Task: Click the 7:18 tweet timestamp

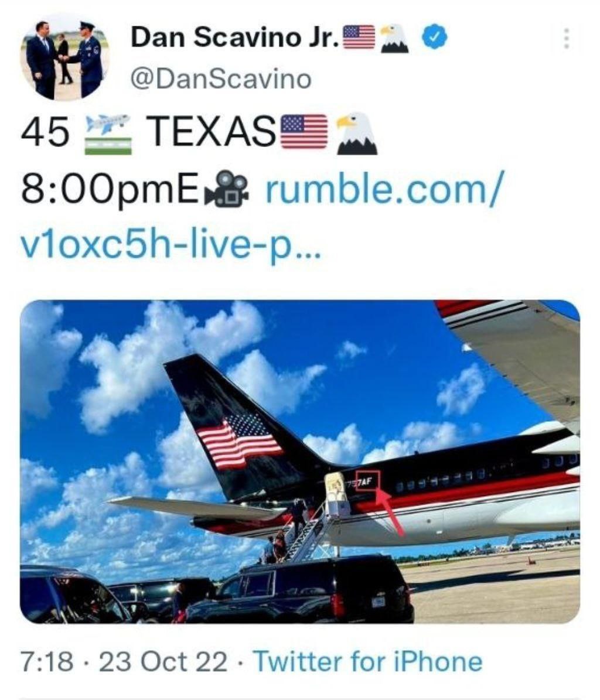Action: point(47,661)
